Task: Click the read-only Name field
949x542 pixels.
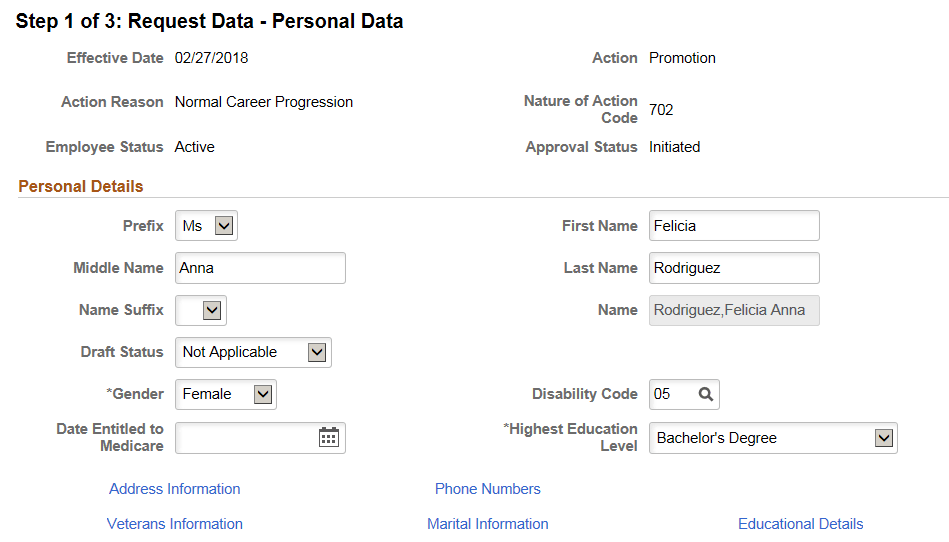Action: click(x=734, y=310)
